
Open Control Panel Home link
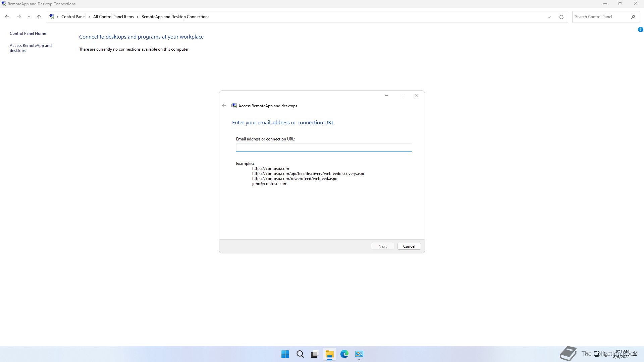coord(28,34)
